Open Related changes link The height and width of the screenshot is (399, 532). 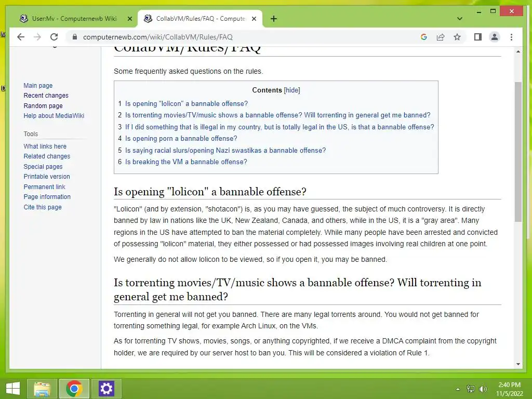coord(47,156)
